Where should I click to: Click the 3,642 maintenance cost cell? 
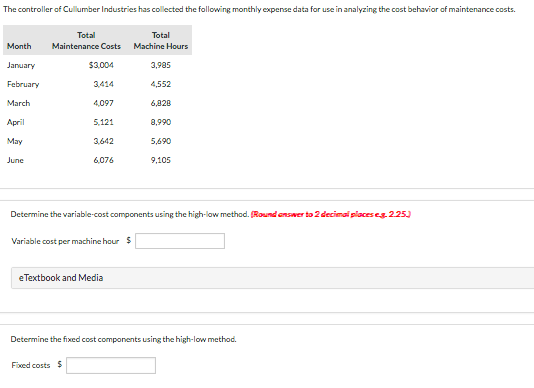click(x=104, y=141)
